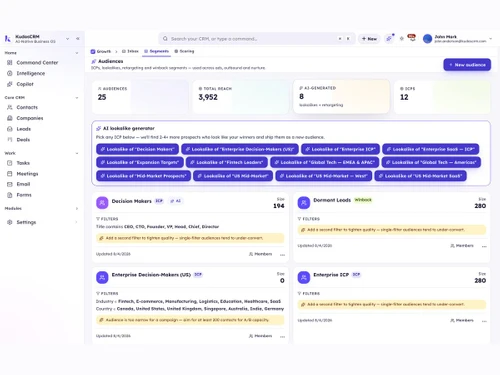Generate lookalike of "Mid-Market Prospects"
The width and height of the screenshot is (500, 375).
pos(144,176)
